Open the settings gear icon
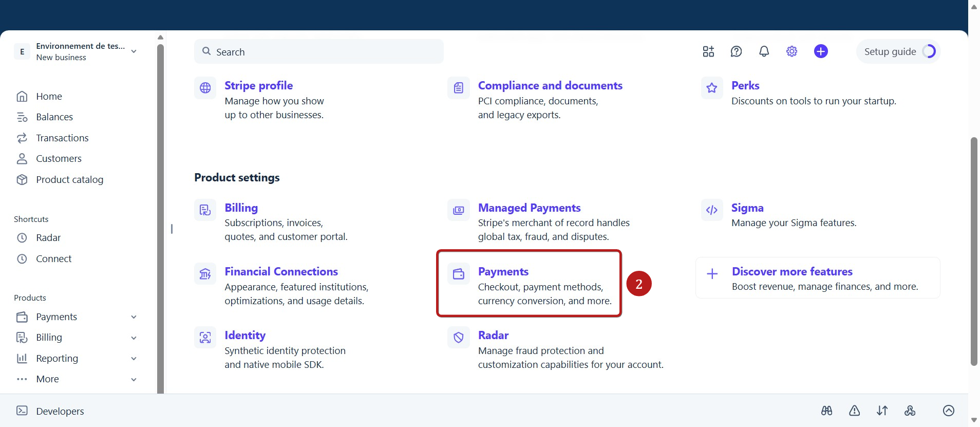Viewport: 980px width, 427px height. (x=792, y=51)
